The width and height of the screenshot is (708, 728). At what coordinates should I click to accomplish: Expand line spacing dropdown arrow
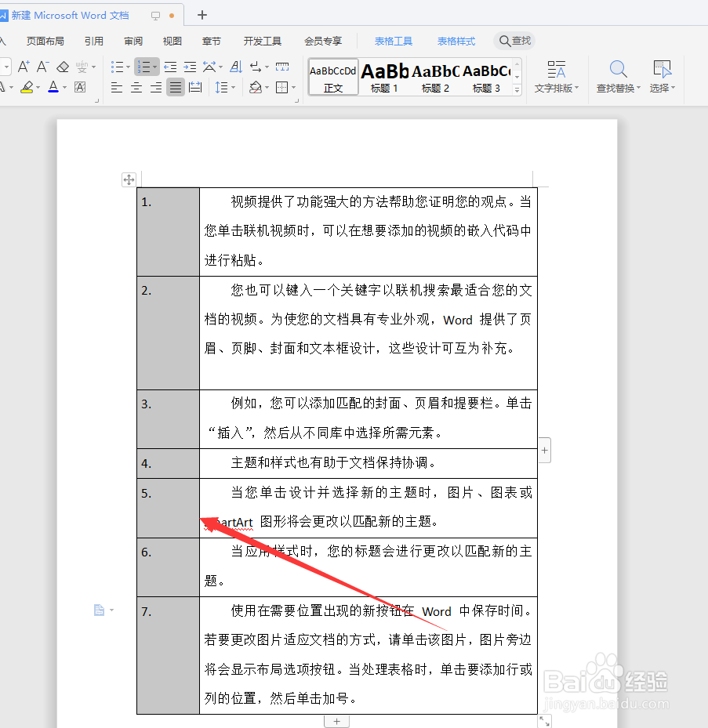tap(233, 87)
